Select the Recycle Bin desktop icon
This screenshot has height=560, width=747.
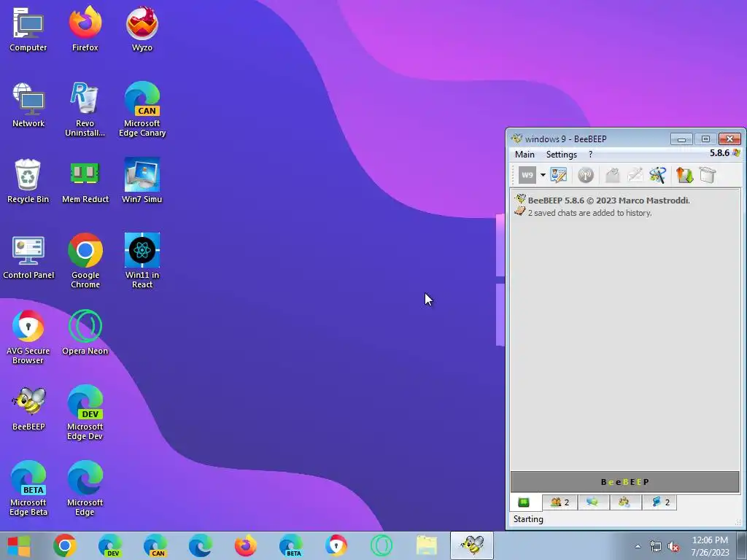[x=28, y=181]
